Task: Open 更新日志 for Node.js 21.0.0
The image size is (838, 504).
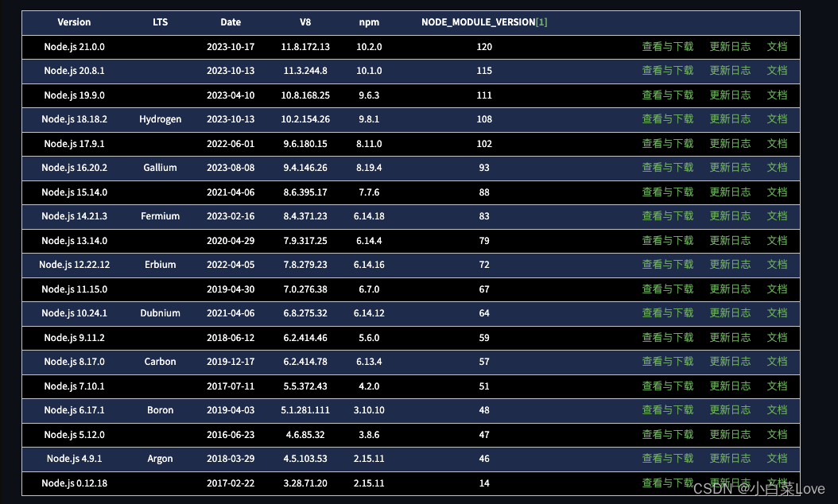Action: point(730,46)
